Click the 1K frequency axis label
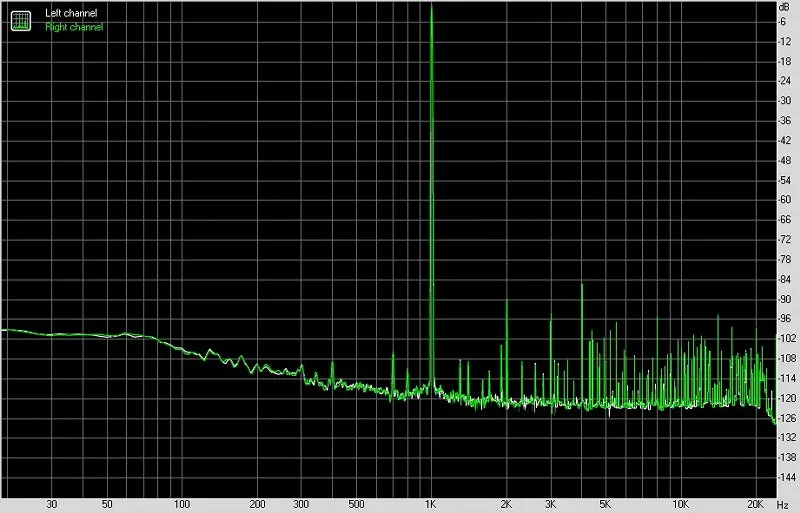Image resolution: width=800 pixels, height=513 pixels. click(431, 505)
